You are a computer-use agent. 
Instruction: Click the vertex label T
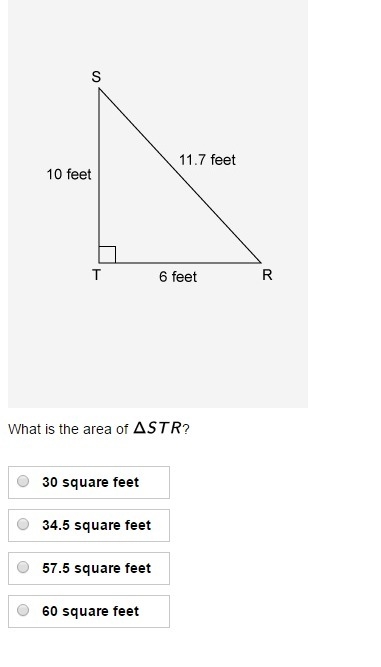(x=97, y=275)
